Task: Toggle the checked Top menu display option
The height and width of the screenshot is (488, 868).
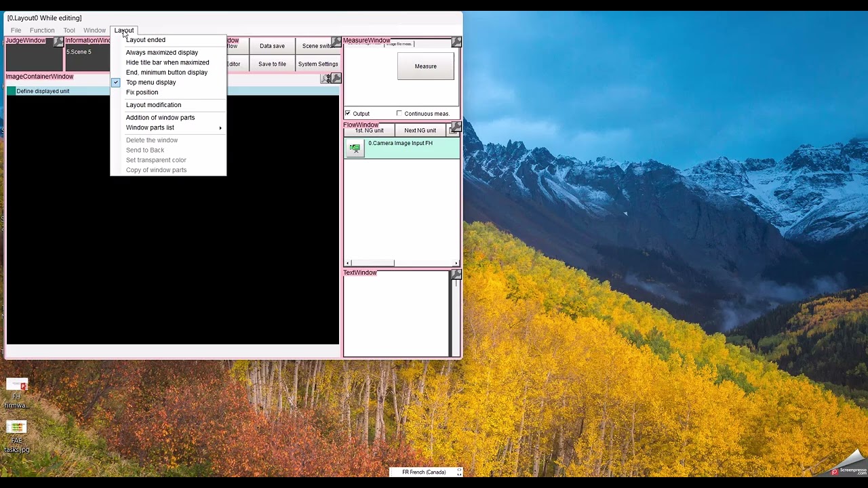Action: click(x=151, y=82)
